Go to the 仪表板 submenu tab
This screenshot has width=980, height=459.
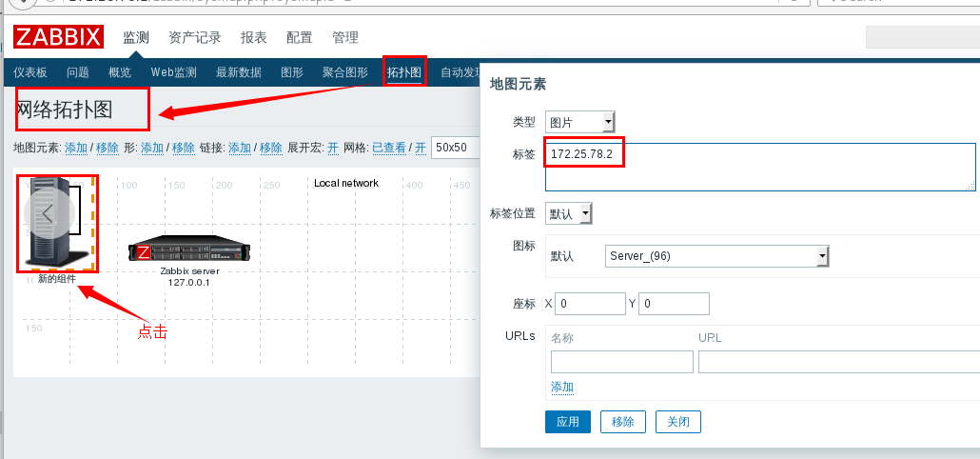click(x=30, y=72)
